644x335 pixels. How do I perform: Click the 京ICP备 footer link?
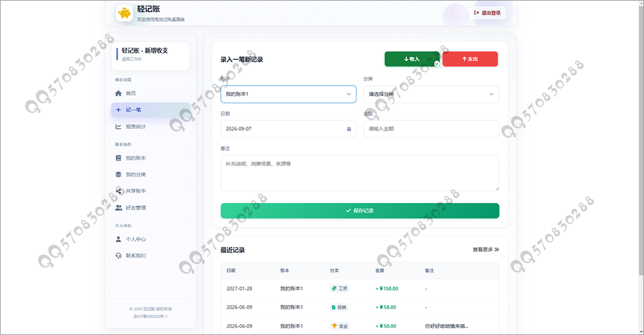(150, 316)
